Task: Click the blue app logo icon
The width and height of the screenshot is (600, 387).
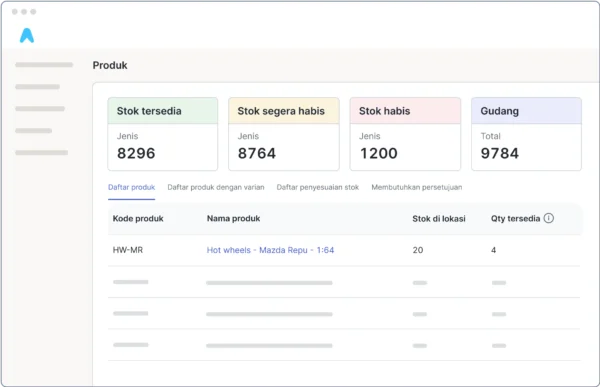Action: pos(27,35)
